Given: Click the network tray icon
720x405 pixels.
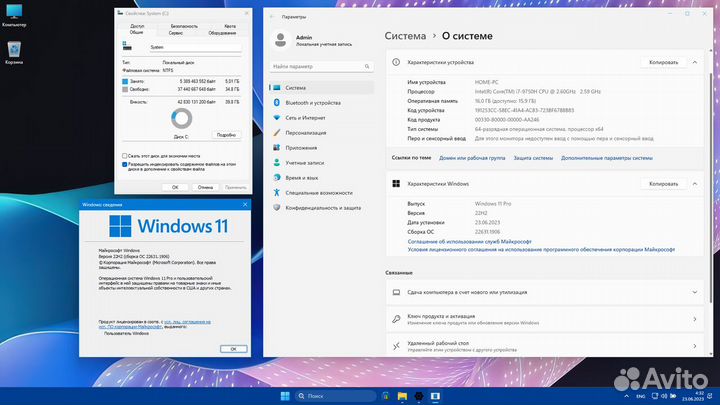Looking at the screenshot, I should [x=655, y=396].
